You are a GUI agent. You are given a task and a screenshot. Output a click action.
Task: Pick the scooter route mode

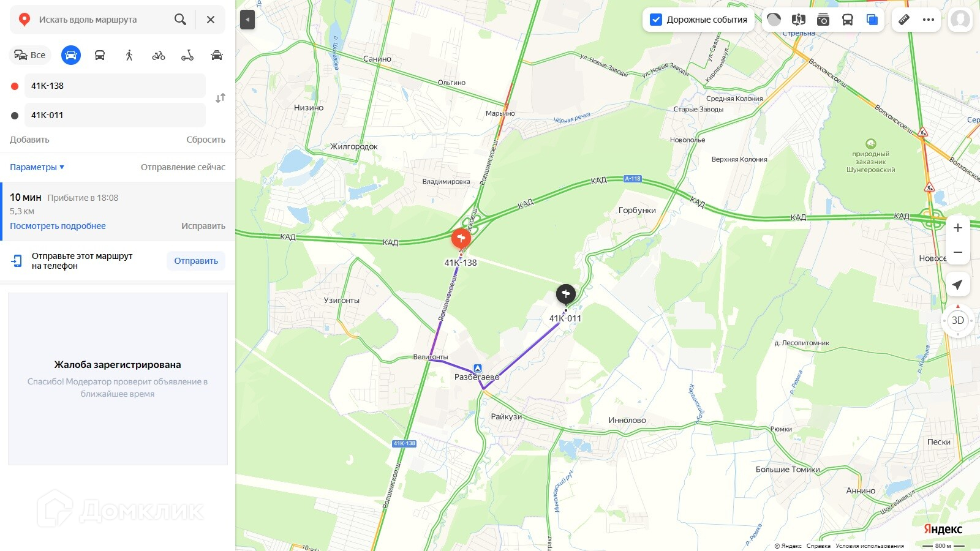[x=187, y=55]
